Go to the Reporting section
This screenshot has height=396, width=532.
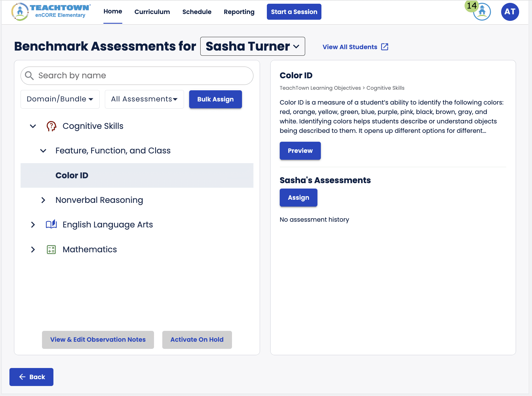click(x=239, y=12)
